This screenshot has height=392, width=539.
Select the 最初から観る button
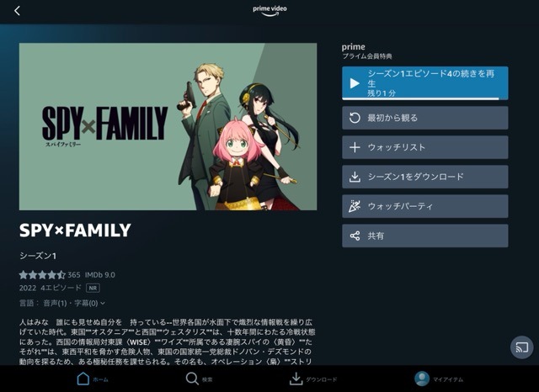tap(424, 118)
